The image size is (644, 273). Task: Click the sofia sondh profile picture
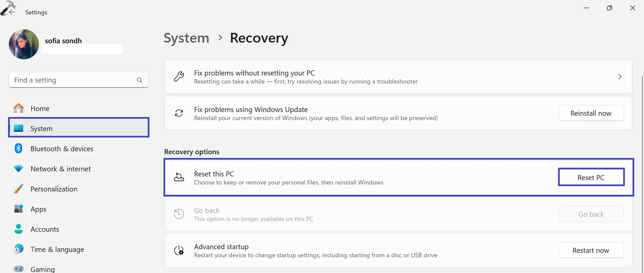[x=24, y=44]
